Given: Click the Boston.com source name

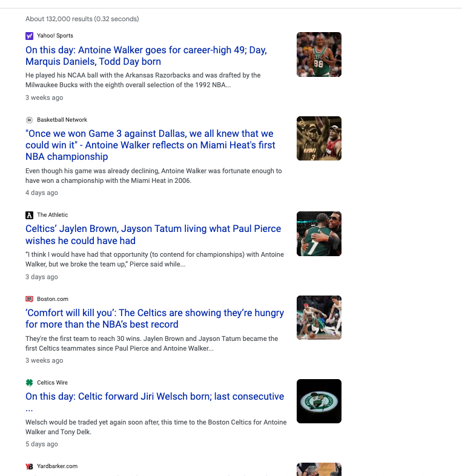Looking at the screenshot, I should (53, 299).
